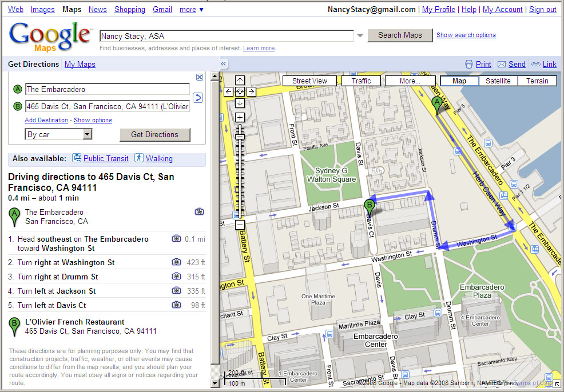The height and width of the screenshot is (392, 564).
Task: Click the destination address field B
Action: tap(108, 106)
